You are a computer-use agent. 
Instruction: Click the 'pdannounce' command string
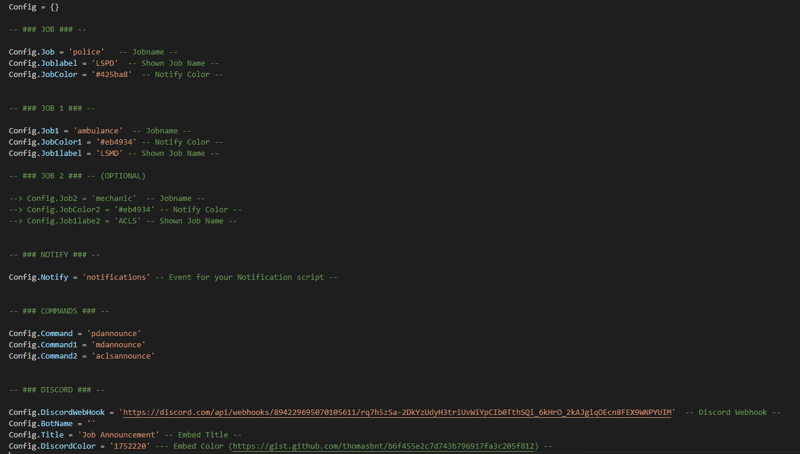point(114,333)
